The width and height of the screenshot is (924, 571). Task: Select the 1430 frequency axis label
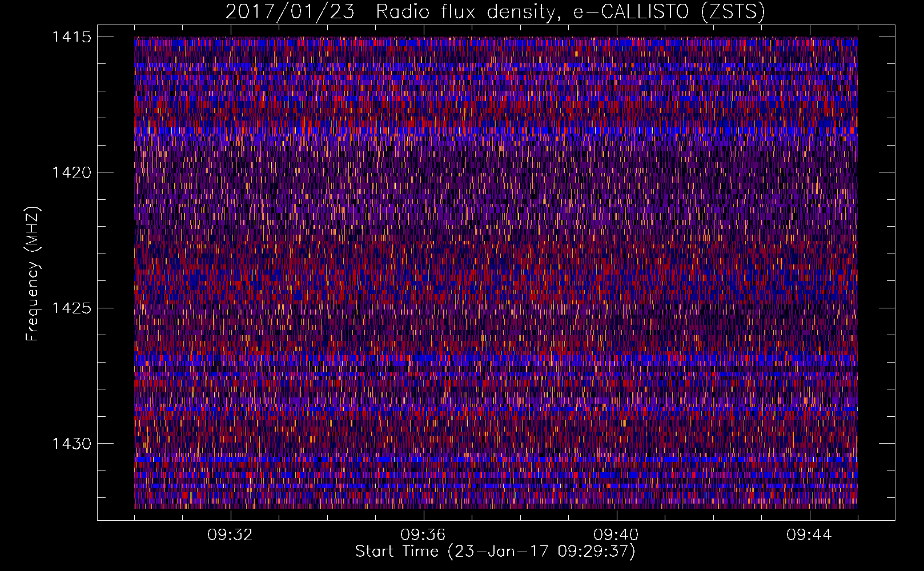pos(71,444)
